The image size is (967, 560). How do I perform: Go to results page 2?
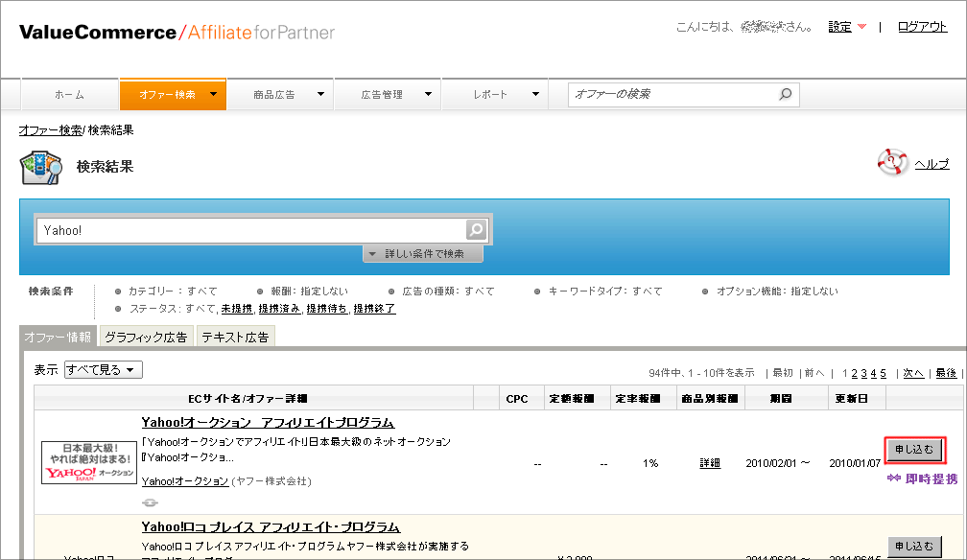pos(855,373)
